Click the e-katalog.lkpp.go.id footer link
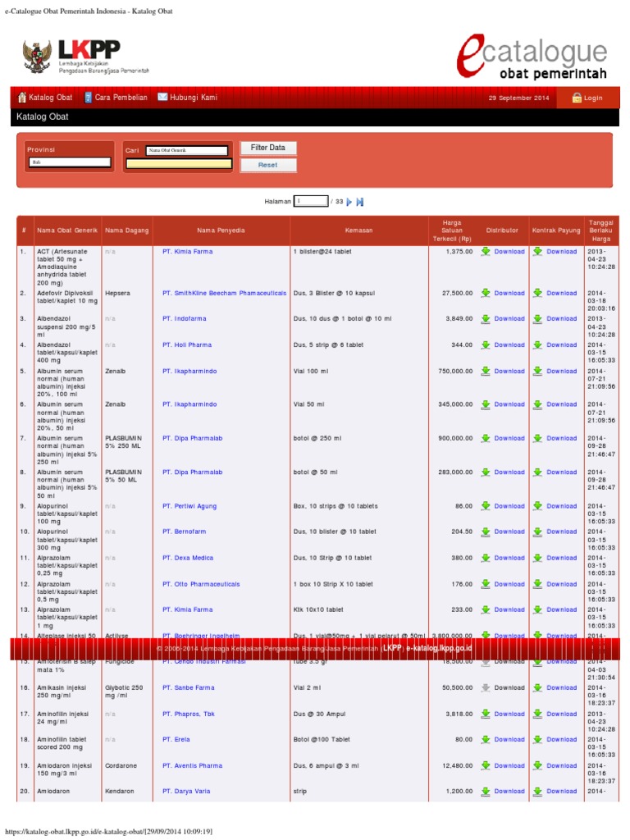This screenshot has width=630, height=840. [x=440, y=648]
